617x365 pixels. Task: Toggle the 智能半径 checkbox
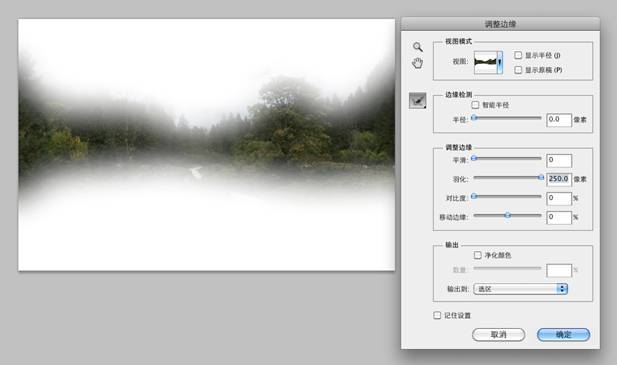tap(475, 105)
